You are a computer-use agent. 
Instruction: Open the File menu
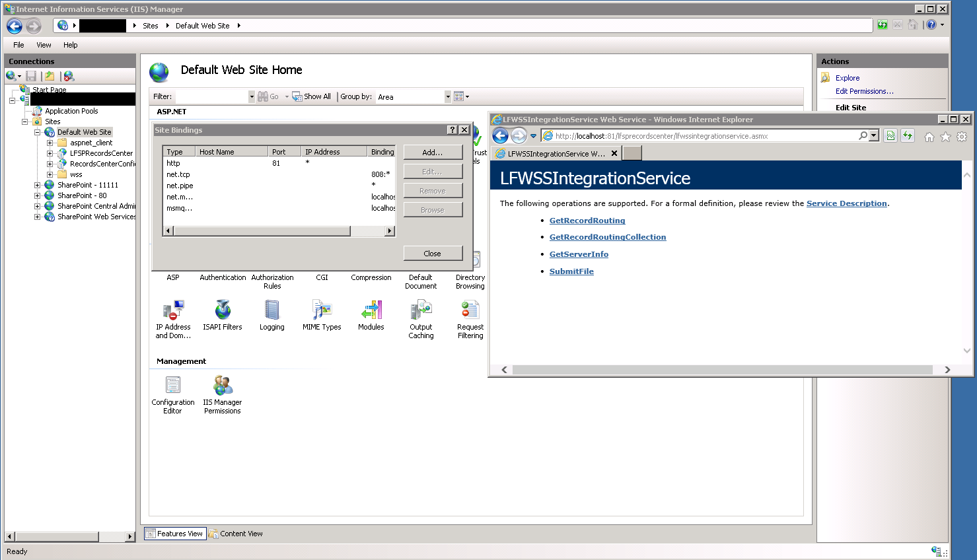[x=18, y=45]
